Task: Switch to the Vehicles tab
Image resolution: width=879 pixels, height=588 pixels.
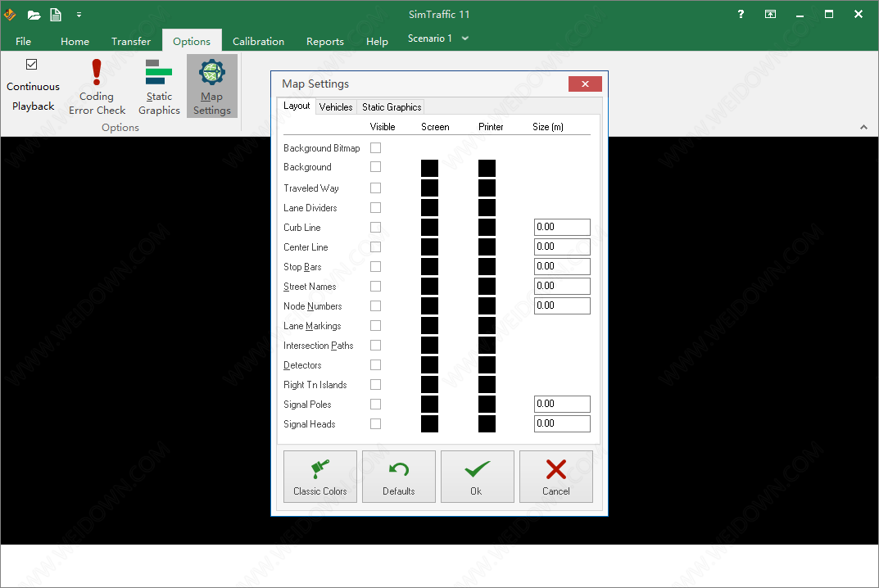Action: coord(336,107)
